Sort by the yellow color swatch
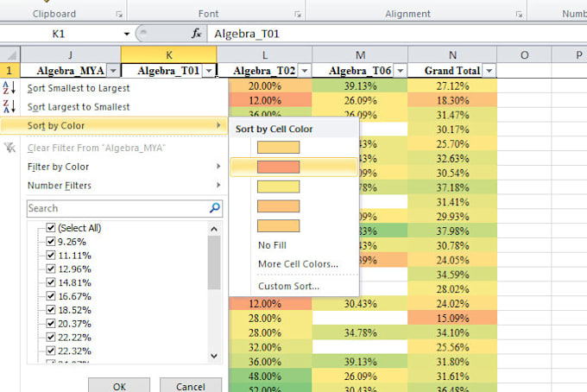Image resolution: width=587 pixels, height=392 pixels. [278, 187]
